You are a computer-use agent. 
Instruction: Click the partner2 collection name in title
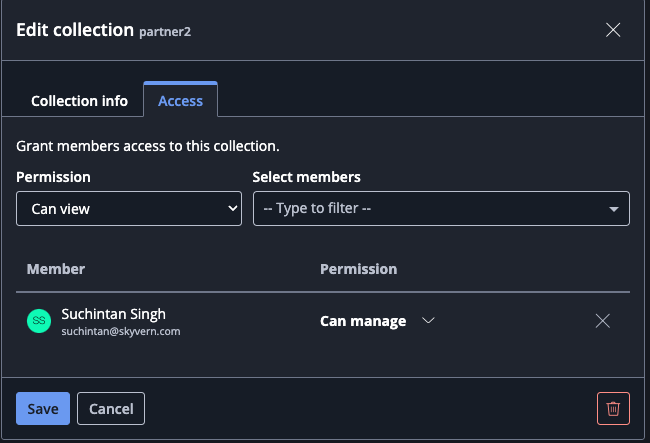(165, 32)
